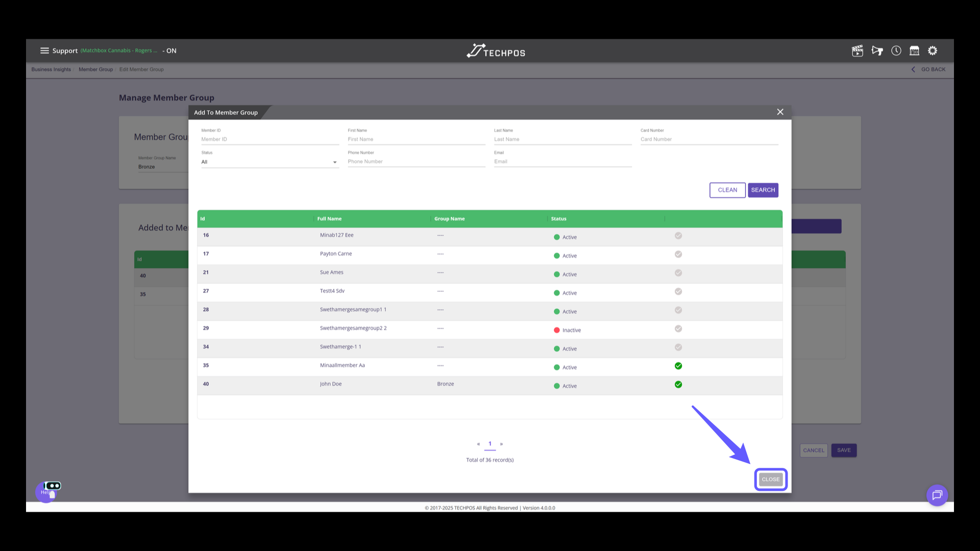Open the megaphone announcements icon

tap(877, 51)
